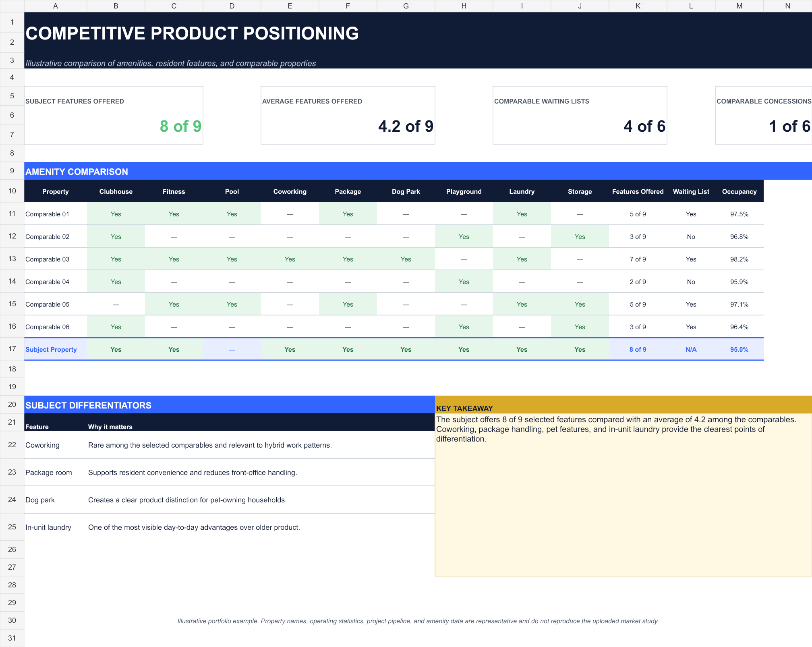
Task: Select the 4 of 6 value
Action: coord(644,126)
